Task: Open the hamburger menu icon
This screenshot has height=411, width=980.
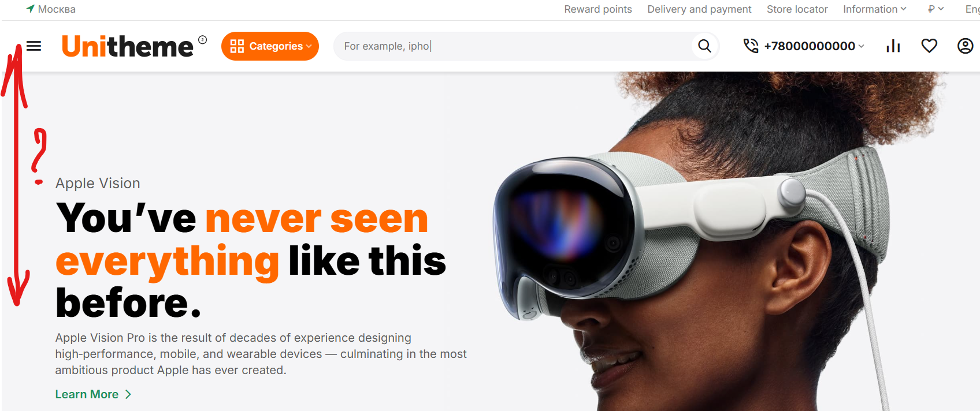Action: click(x=34, y=46)
